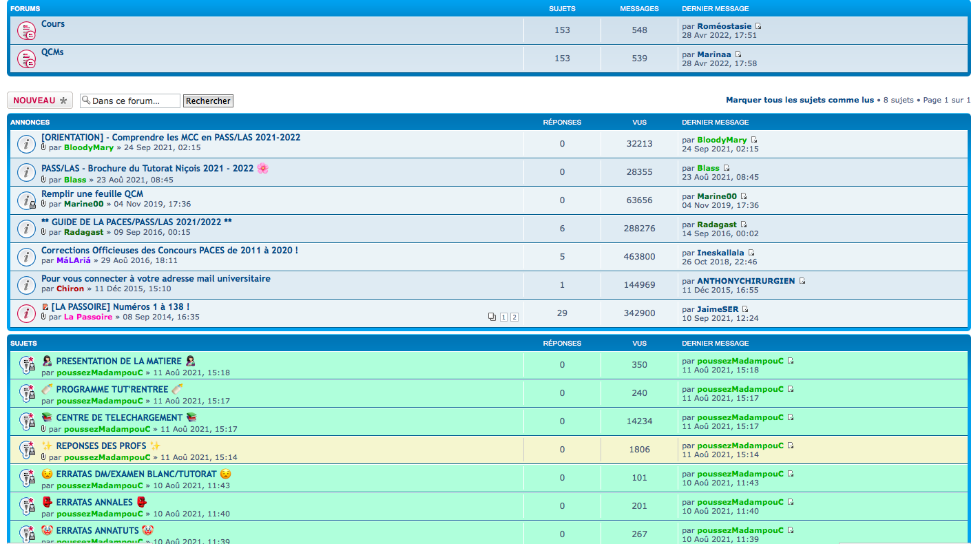The height and width of the screenshot is (544, 980).
Task: Open the REPONSES DES PROFS topic
Action: 101,446
